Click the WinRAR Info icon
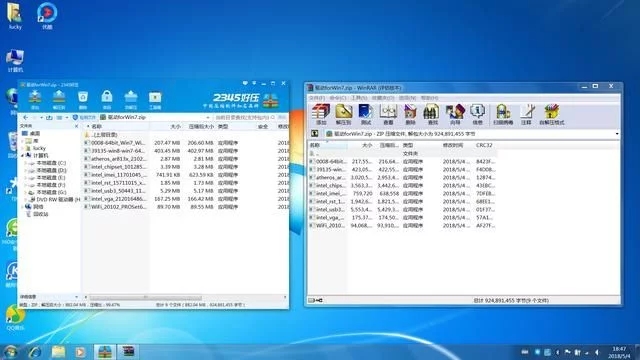The height and width of the screenshot is (360, 640). click(x=477, y=114)
